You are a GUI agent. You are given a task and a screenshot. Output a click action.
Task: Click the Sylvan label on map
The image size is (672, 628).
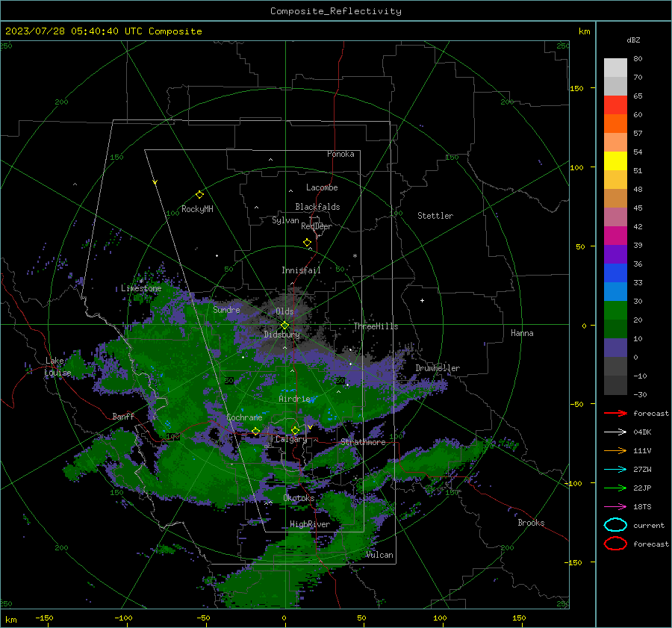(285, 220)
